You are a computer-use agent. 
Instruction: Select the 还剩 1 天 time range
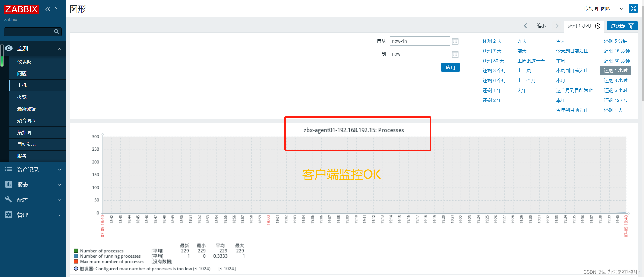tap(613, 110)
